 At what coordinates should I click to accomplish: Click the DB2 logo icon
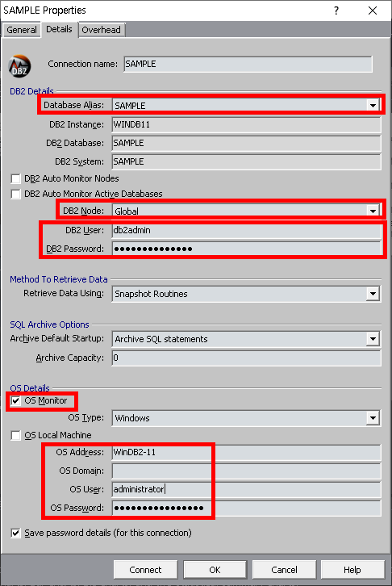19,66
